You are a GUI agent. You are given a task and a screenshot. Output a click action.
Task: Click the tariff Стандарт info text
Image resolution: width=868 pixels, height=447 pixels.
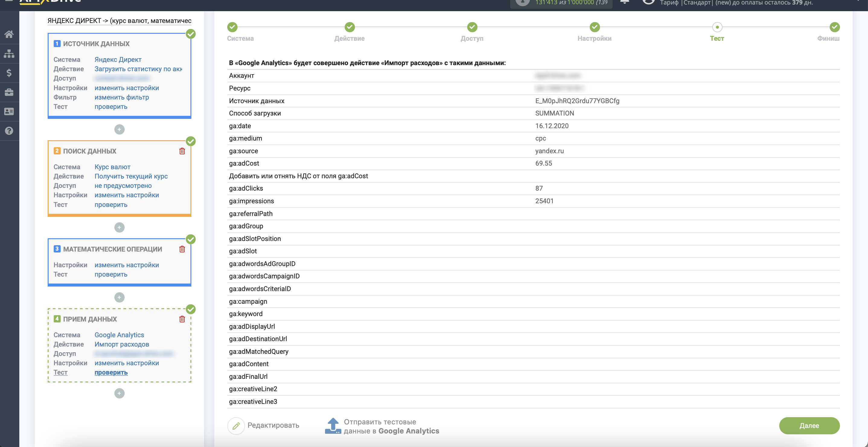coord(736,3)
